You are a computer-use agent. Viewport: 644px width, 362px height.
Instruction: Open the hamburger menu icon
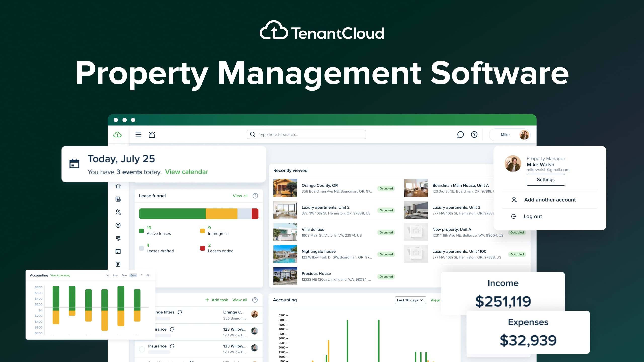pyautogui.click(x=138, y=134)
